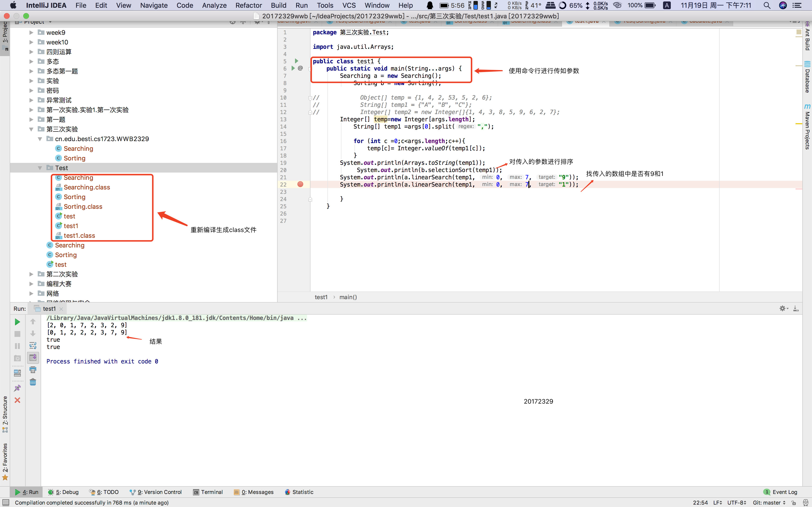The image size is (812, 507).
Task: Collapse the cn.edu.besti.cs1723.WWB2329 package
Action: click(40, 139)
